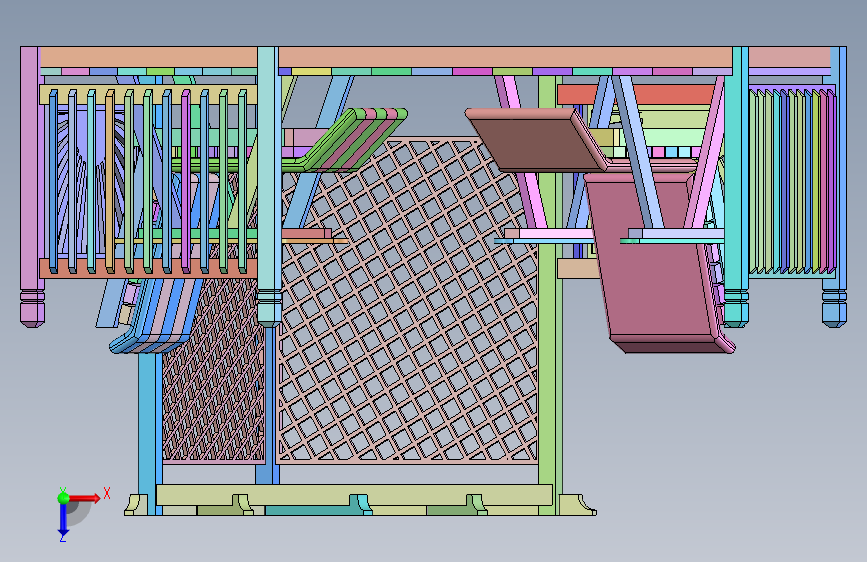Select the brown tilted flat panel
The height and width of the screenshot is (562, 867).
[x=535, y=140]
